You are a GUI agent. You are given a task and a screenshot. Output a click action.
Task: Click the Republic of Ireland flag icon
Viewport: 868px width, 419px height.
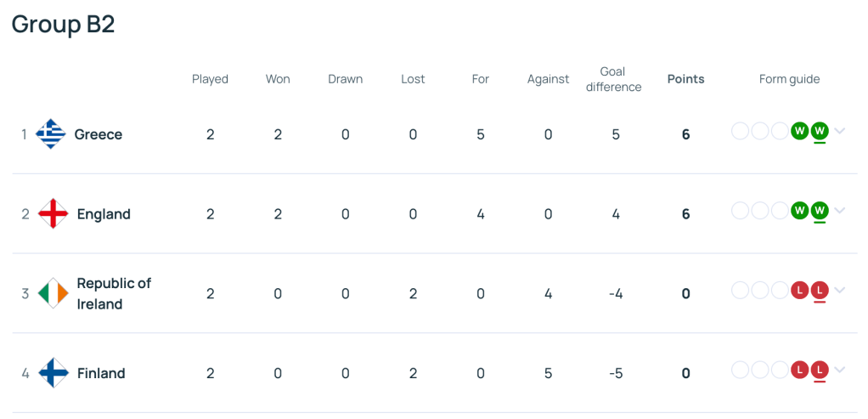(54, 293)
